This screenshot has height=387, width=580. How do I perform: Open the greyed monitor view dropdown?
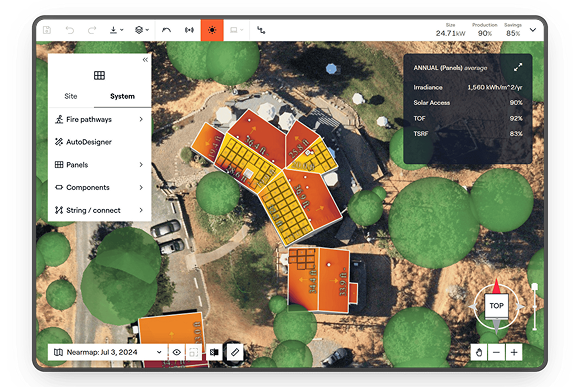236,30
